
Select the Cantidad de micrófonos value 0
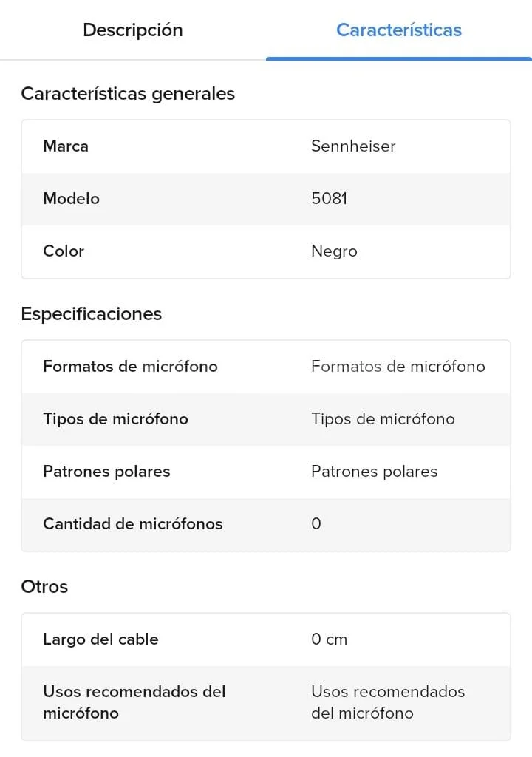pos(316,524)
